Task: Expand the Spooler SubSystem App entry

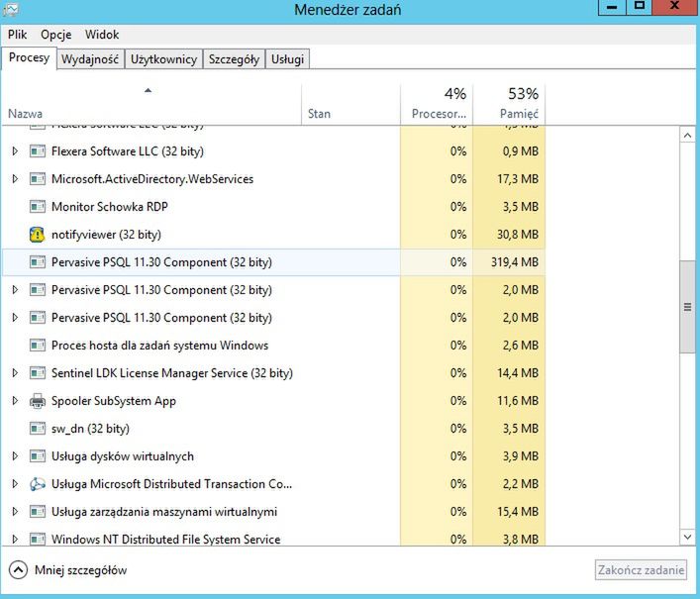Action: tap(15, 401)
